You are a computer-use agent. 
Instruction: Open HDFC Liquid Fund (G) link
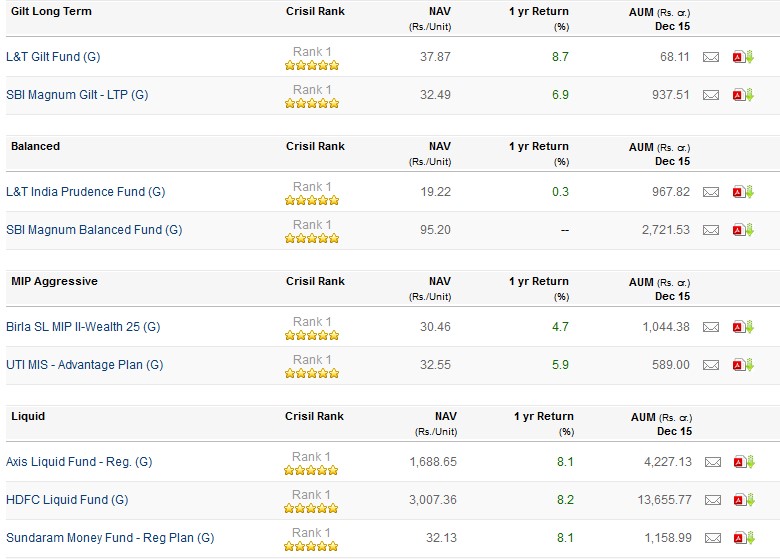point(67,499)
